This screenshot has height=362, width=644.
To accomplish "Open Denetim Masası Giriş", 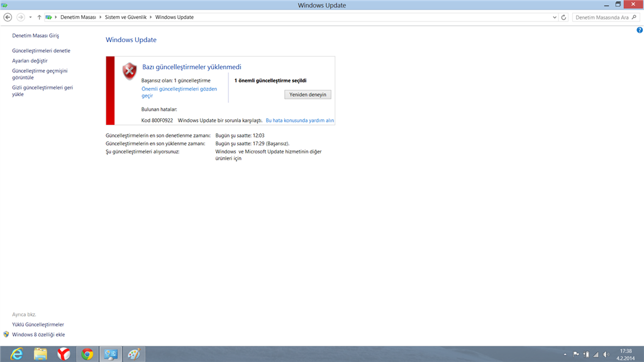I will coord(35,36).
